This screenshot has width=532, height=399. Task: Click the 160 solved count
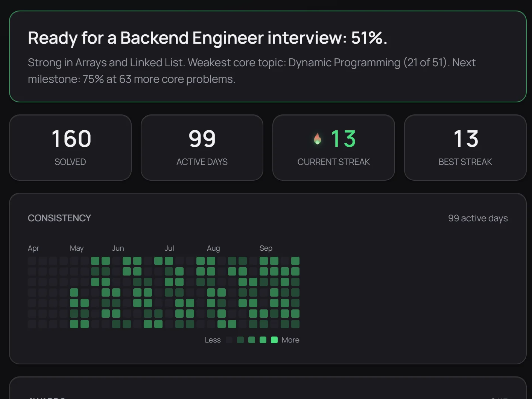click(x=71, y=139)
